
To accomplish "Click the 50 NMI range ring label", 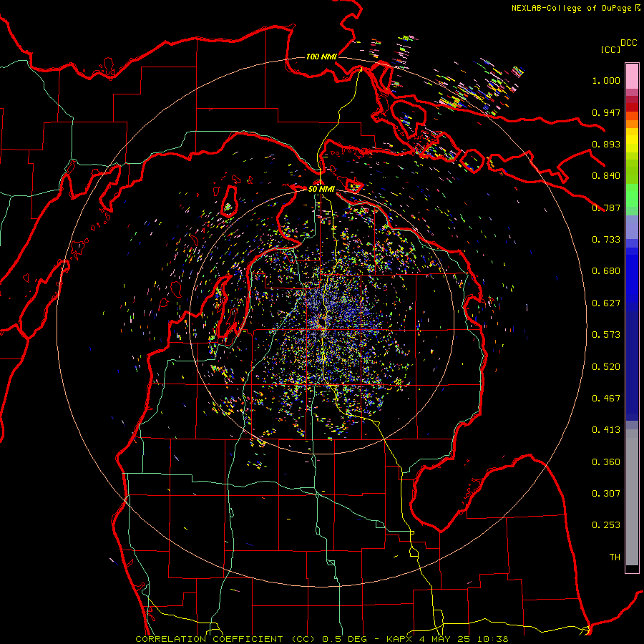I will click(321, 189).
